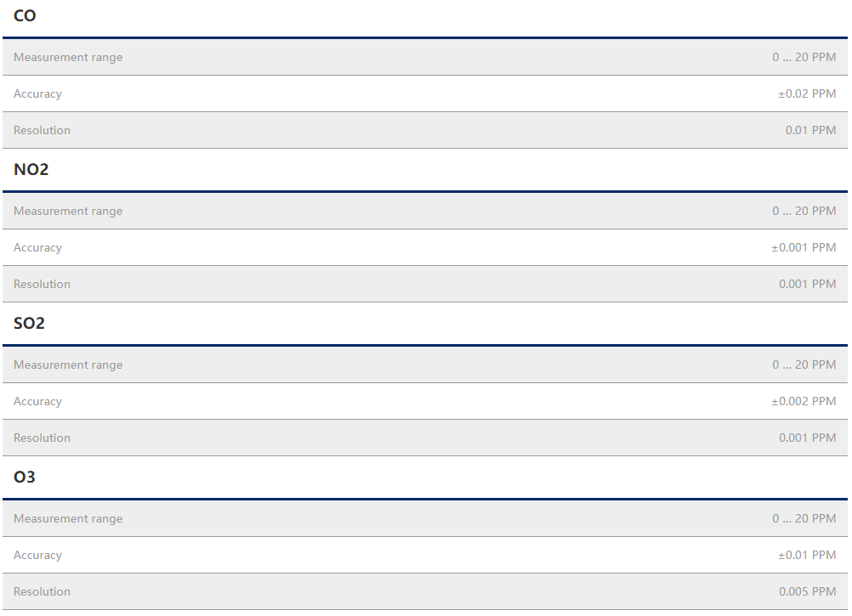The image size is (852, 616).
Task: Click the ±0.002 PPM accuracy value
Action: pyautogui.click(x=804, y=402)
